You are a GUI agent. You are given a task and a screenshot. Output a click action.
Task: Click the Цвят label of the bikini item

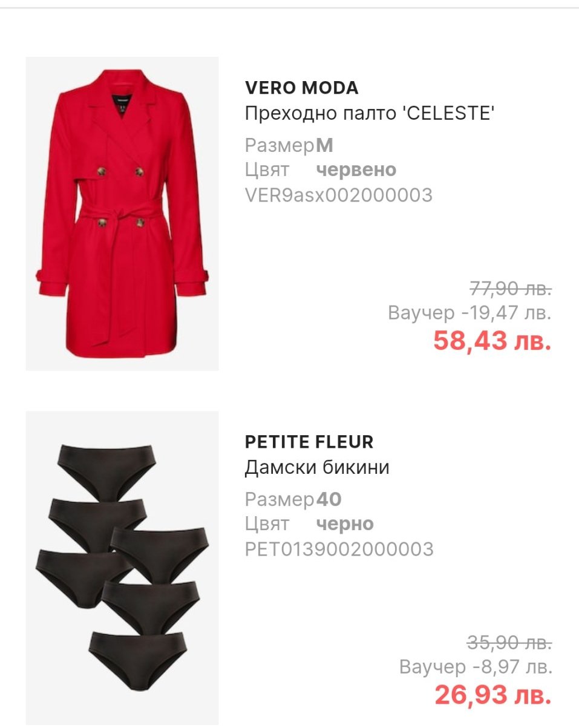click(x=267, y=524)
